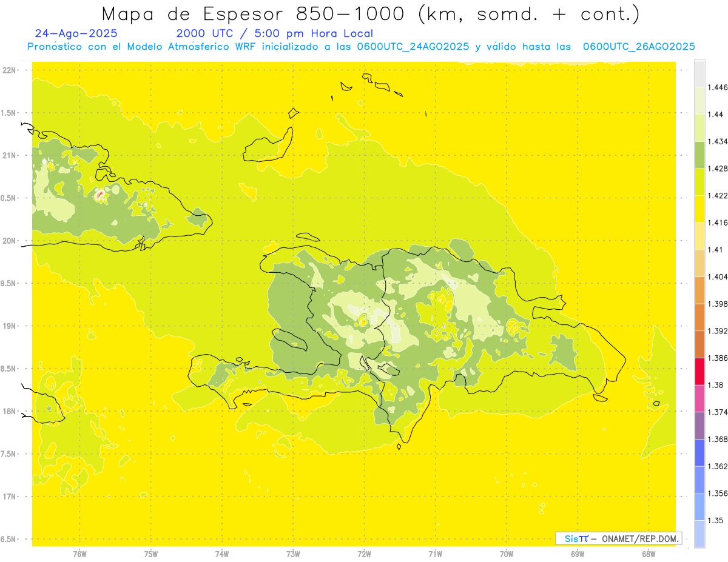Click the legend swatch between 1.422 and 1.428
728x562 pixels.
699,182
